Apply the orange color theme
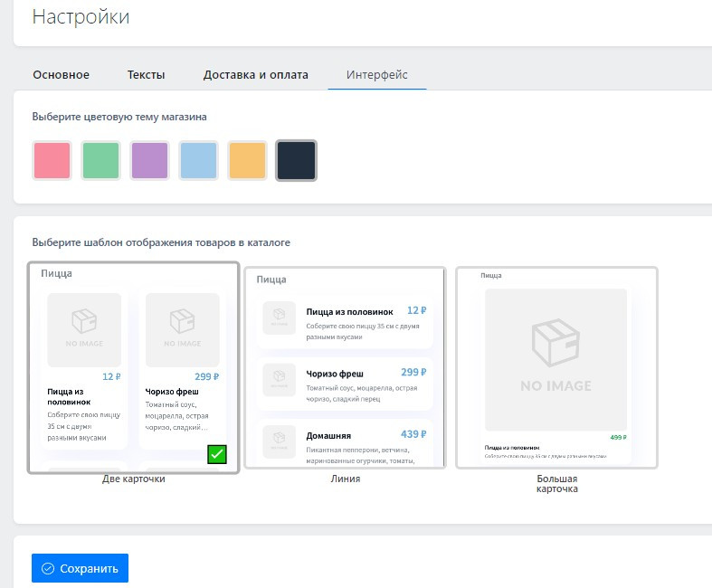The width and height of the screenshot is (712, 588). (247, 161)
